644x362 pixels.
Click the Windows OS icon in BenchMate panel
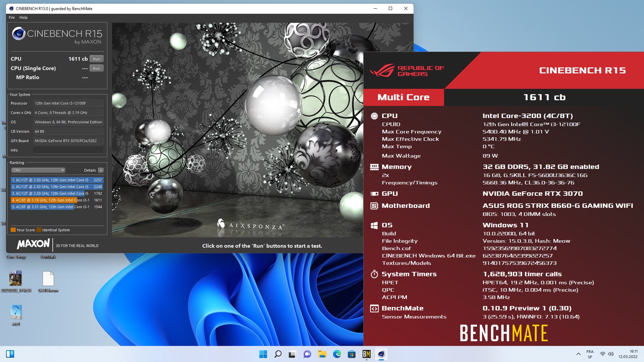[x=374, y=225]
